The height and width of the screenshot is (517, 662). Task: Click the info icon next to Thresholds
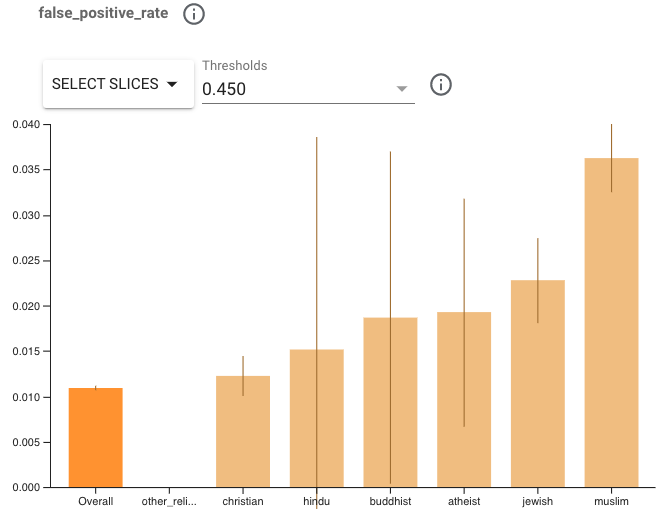coord(441,85)
